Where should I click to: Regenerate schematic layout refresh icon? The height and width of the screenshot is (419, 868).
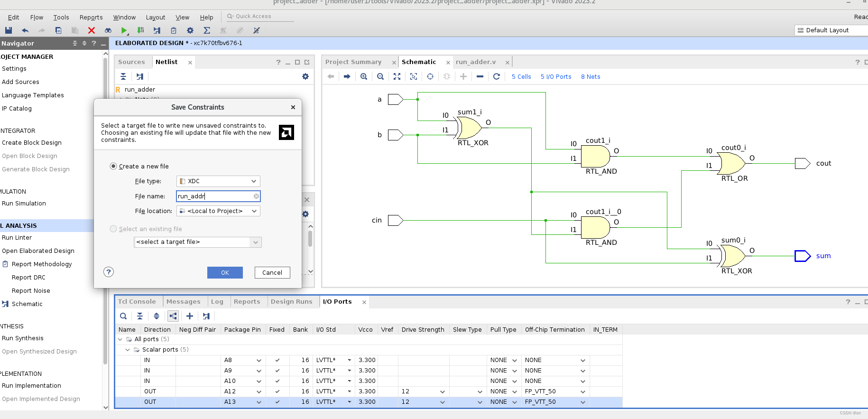pyautogui.click(x=497, y=76)
